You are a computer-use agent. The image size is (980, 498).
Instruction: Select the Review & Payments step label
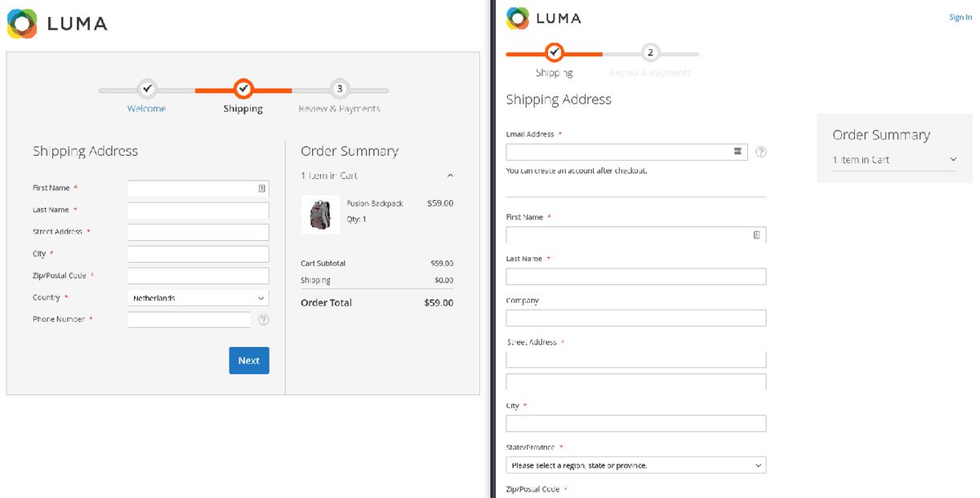339,108
